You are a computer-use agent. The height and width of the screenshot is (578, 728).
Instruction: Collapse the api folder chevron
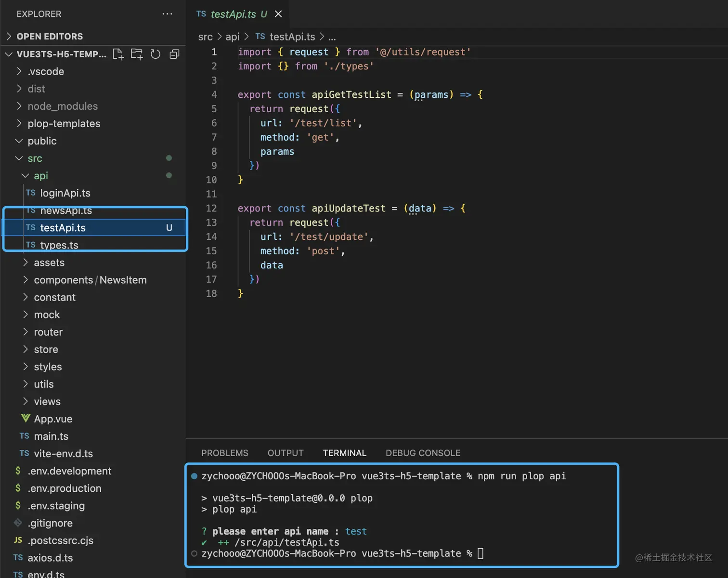tap(26, 175)
